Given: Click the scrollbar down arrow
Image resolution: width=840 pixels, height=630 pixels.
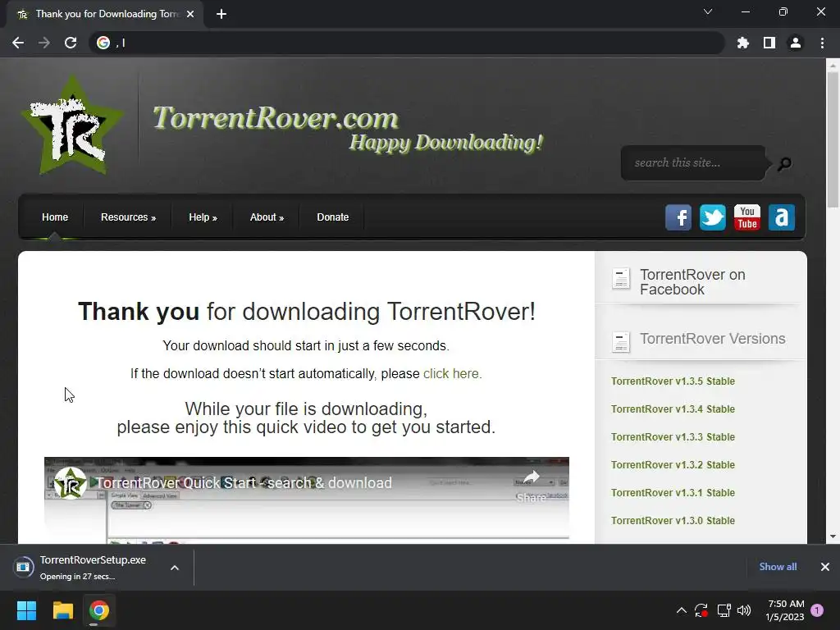Looking at the screenshot, I should 833,536.
